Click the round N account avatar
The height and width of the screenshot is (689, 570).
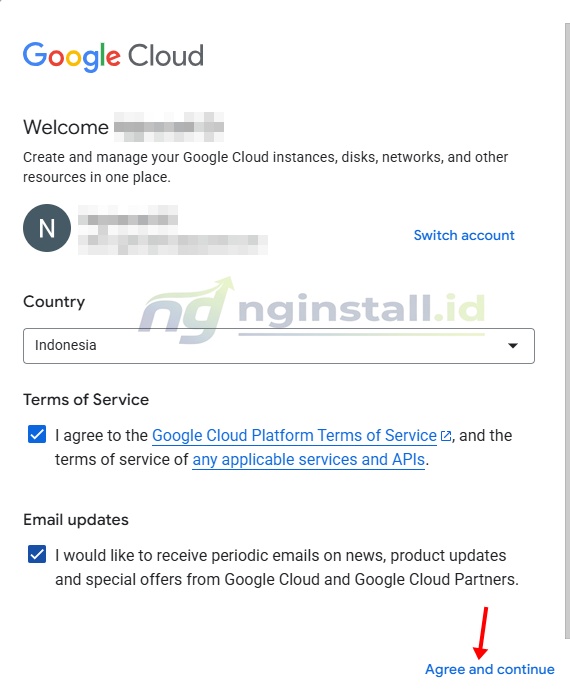tap(47, 228)
